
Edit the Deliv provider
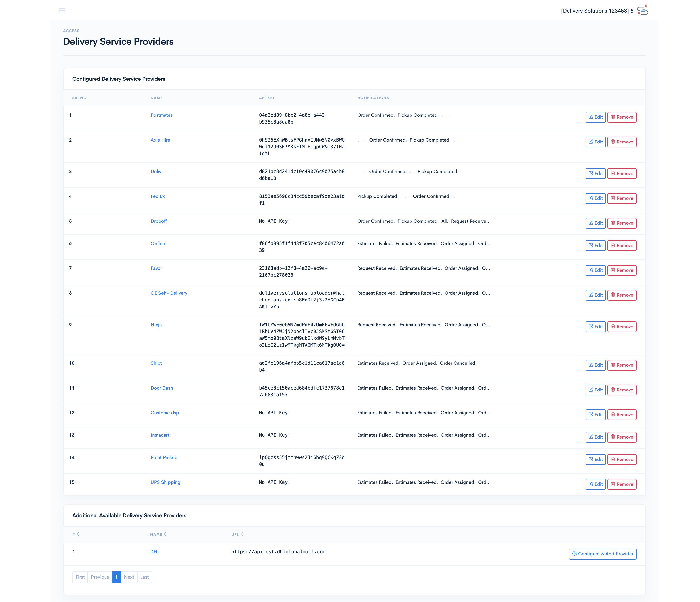point(595,173)
